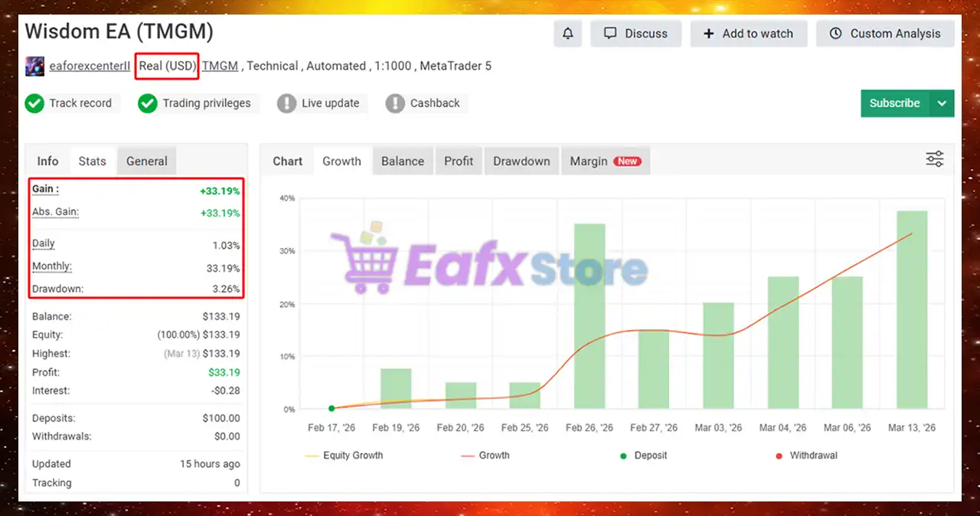The height and width of the screenshot is (516, 980).
Task: Click the eaforexcenterII profile avatar
Action: coord(34,67)
